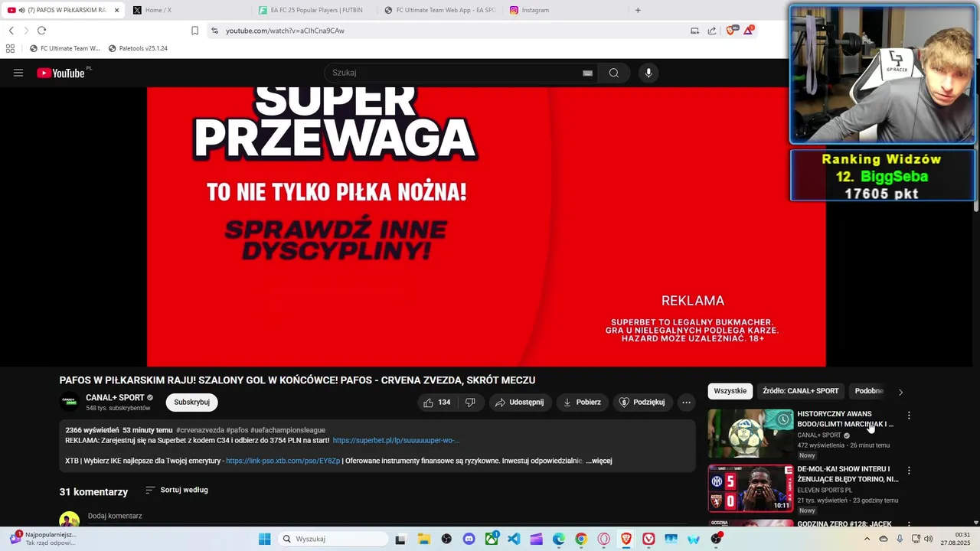Open Microsoft Edge from the taskbar
Screen dimensions: 980x551
559,539
